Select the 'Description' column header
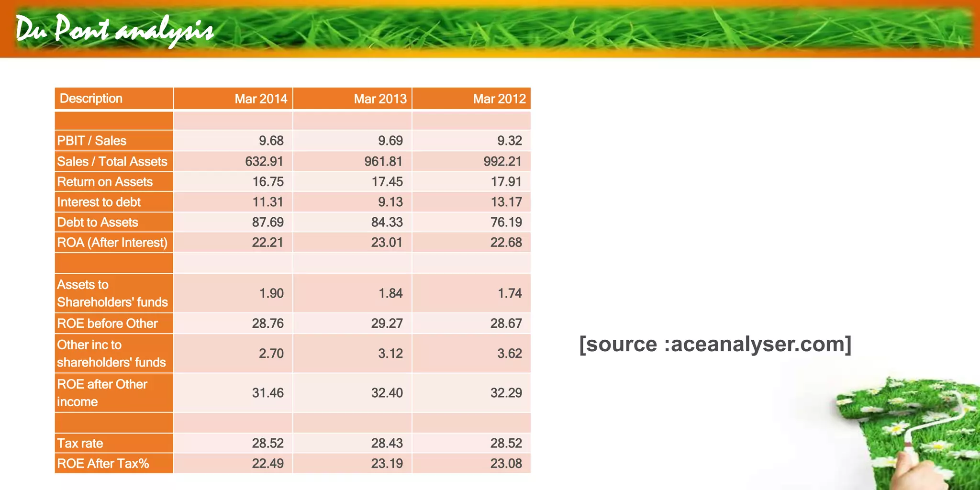Viewport: 980px width, 490px height. [91, 99]
